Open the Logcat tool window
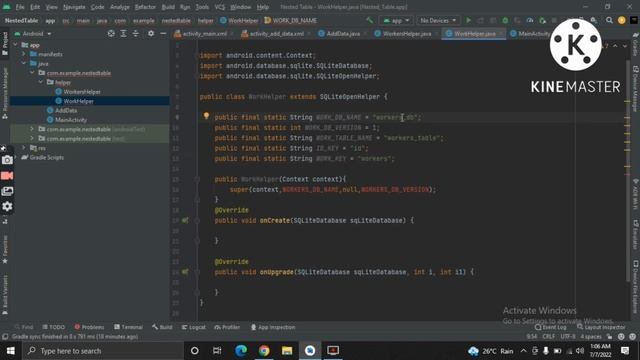This screenshot has width=640, height=360. (x=193, y=327)
